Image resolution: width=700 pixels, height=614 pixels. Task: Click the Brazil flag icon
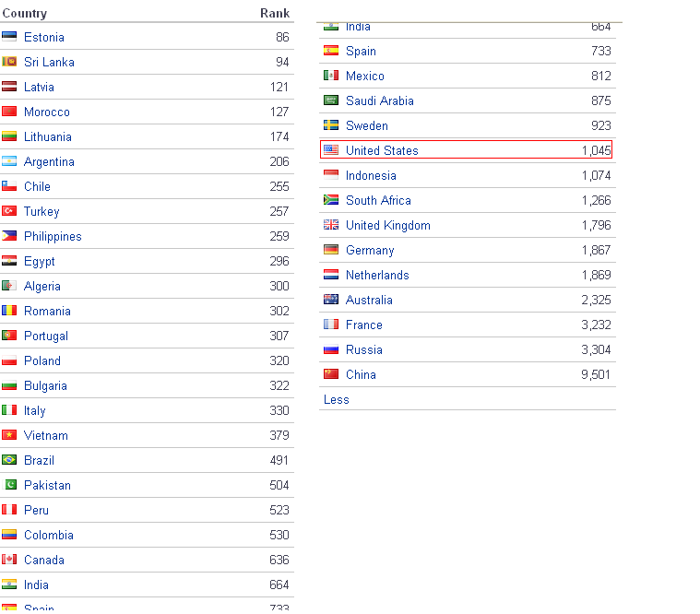point(9,460)
